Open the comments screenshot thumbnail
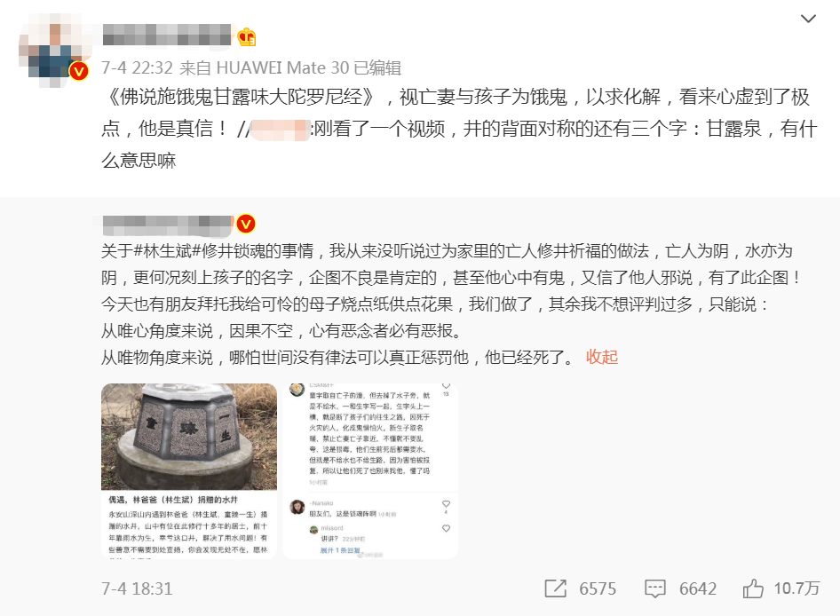The height and width of the screenshot is (616, 840). tap(370, 471)
